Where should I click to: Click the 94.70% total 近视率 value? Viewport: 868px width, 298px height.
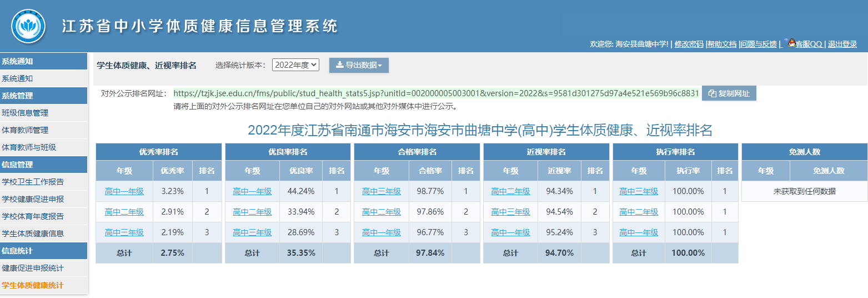[559, 253]
